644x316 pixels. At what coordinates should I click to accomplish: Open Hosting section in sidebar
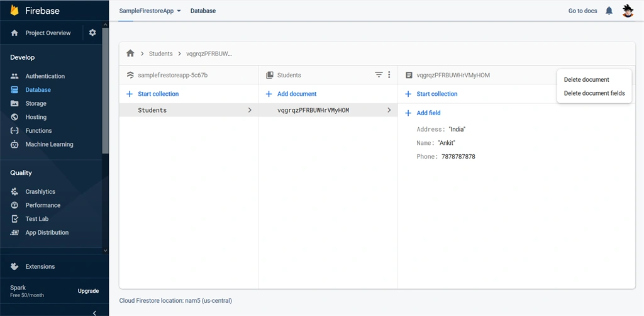click(36, 117)
